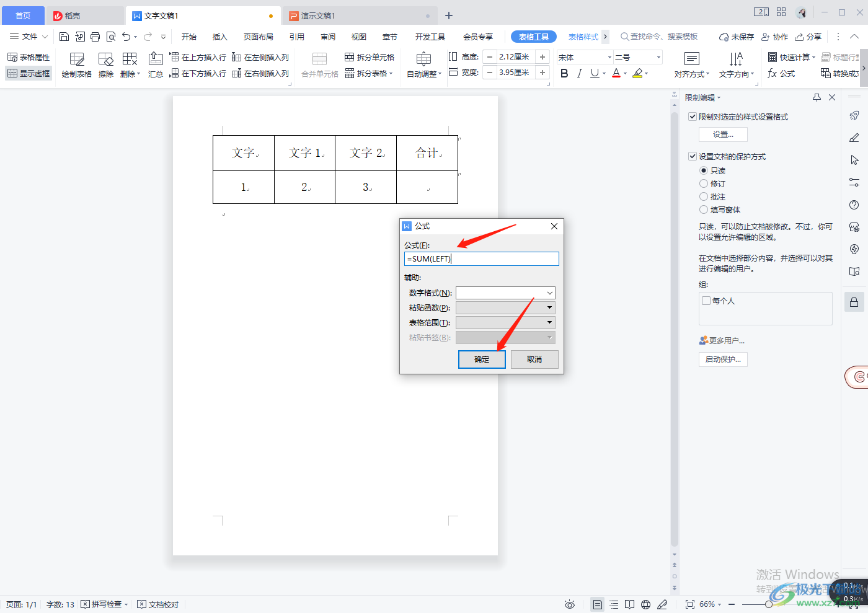Viewport: 868px width, 613px height.
Task: Click 拆分单元格 split cells
Action: (x=370, y=57)
